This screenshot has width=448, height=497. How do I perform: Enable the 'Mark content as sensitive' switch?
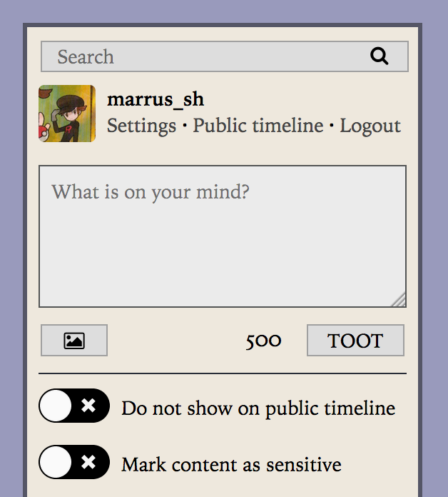(x=74, y=462)
